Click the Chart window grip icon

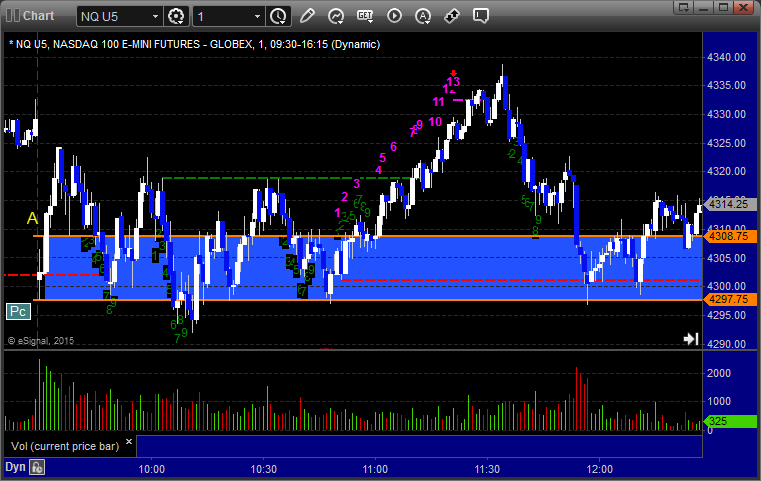(x=13, y=16)
